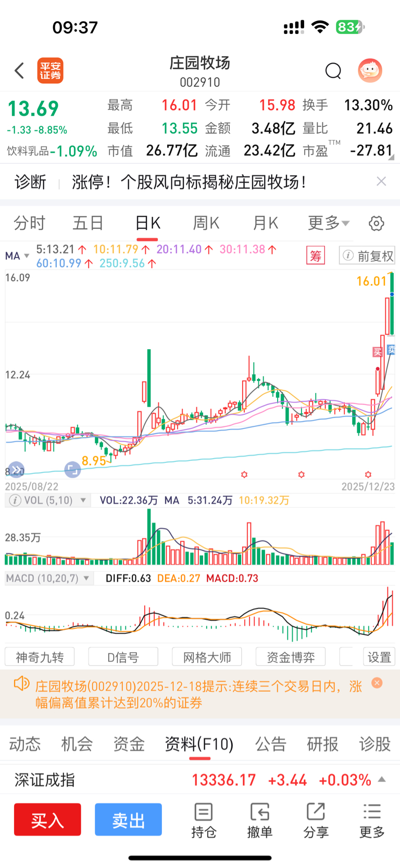This screenshot has width=400, height=868.
Task: Tap the 16.01 high label on chart
Action: click(x=371, y=282)
